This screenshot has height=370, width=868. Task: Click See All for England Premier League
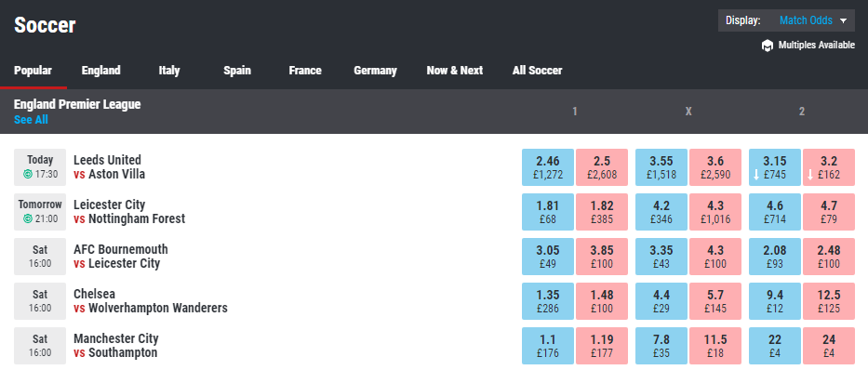tap(31, 120)
